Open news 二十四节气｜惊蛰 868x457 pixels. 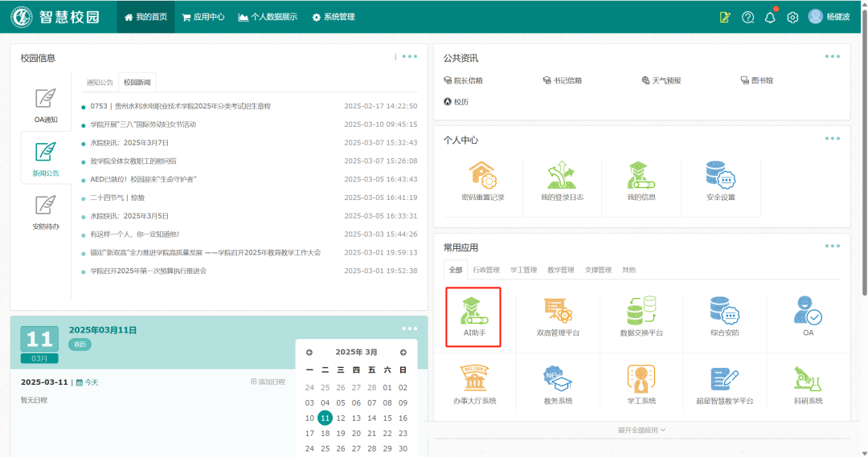pos(117,198)
